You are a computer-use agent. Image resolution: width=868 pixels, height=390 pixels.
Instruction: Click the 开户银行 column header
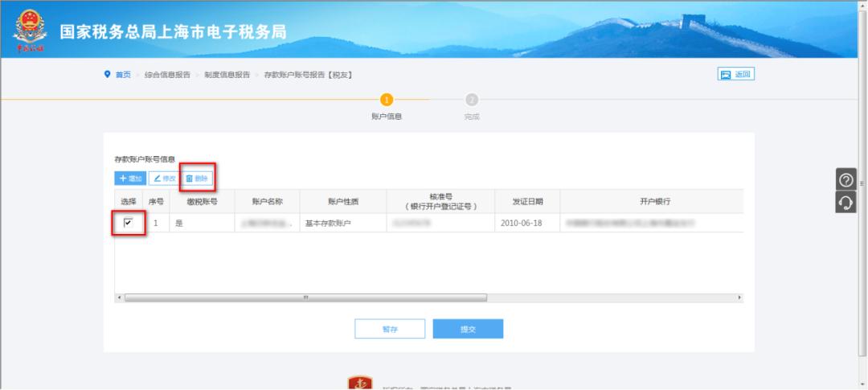(x=654, y=201)
